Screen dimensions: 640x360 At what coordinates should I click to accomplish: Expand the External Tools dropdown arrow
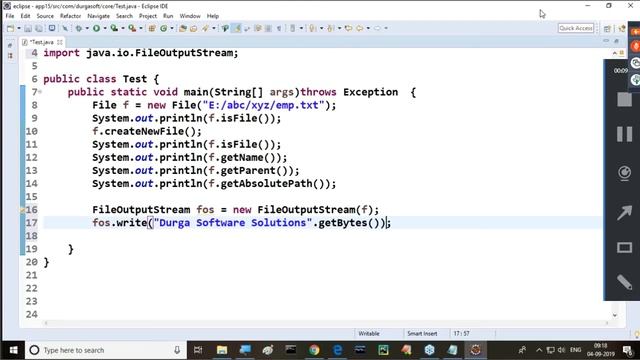(x=140, y=28)
